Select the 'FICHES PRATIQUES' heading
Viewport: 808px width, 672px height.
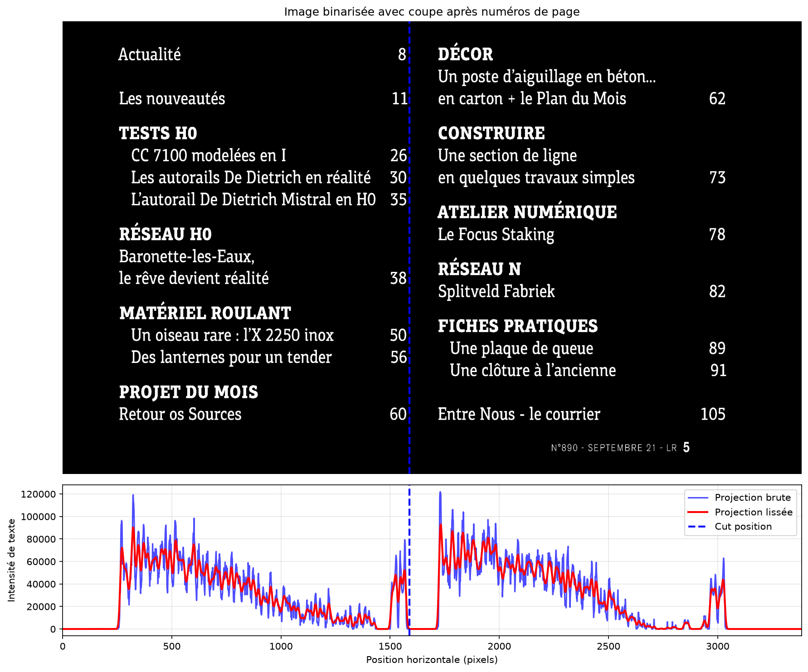click(518, 326)
